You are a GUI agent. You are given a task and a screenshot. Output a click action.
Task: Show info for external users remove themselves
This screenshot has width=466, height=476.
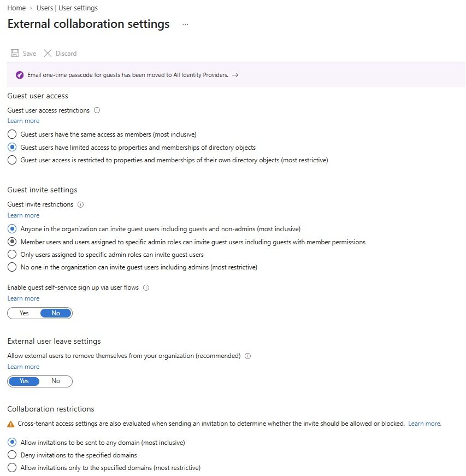[x=247, y=356]
